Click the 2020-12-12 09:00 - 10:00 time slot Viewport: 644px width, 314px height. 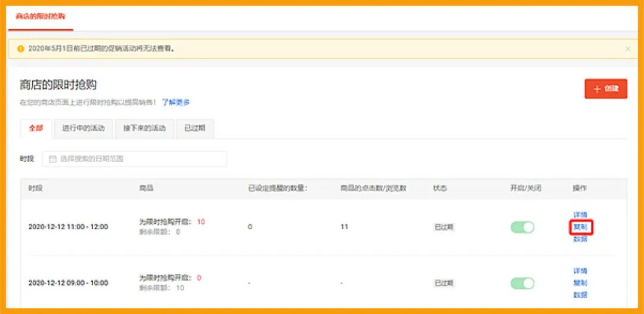[68, 283]
